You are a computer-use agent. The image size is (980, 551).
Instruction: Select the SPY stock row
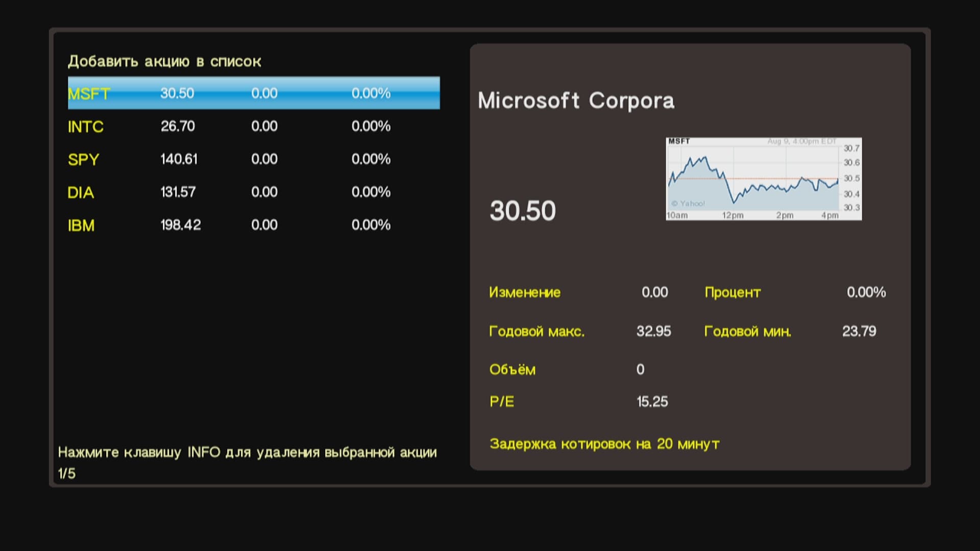click(254, 159)
